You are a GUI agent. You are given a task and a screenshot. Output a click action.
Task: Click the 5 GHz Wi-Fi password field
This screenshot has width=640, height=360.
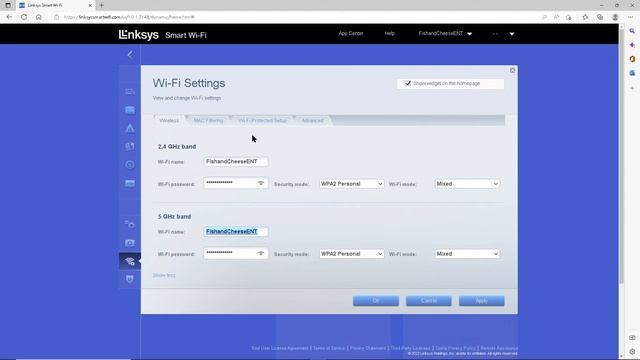(236, 253)
